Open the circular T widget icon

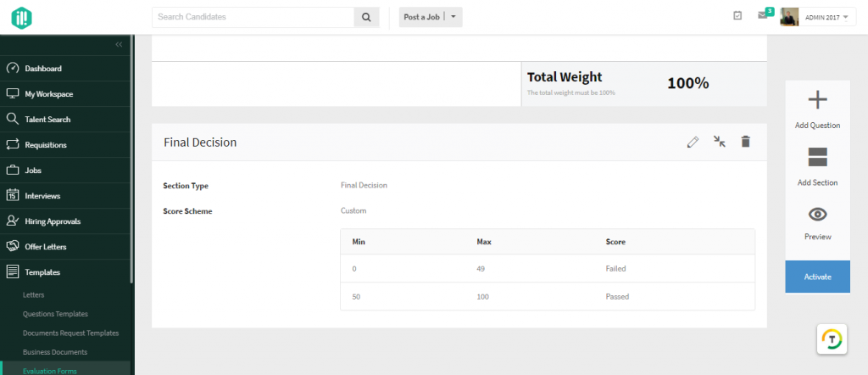(x=832, y=339)
